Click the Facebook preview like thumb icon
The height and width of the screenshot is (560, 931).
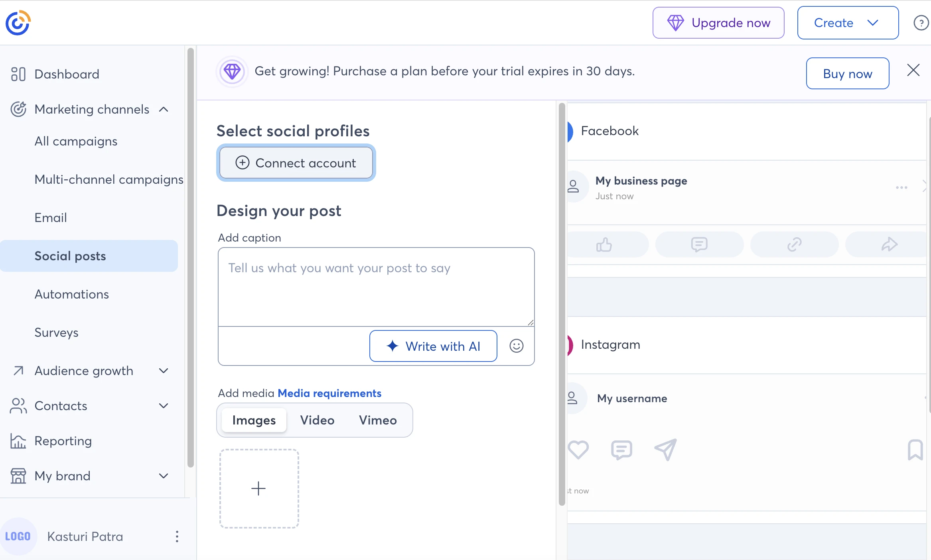[604, 245]
